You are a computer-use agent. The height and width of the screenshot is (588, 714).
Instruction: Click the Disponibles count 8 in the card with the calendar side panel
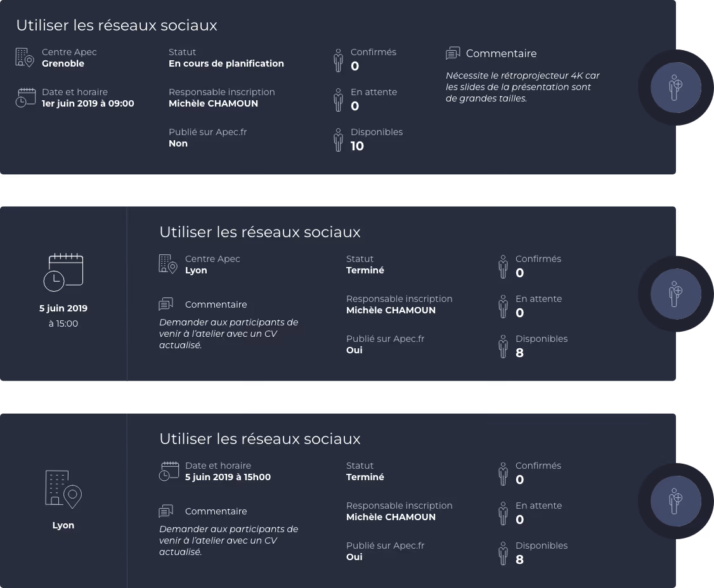click(x=519, y=353)
